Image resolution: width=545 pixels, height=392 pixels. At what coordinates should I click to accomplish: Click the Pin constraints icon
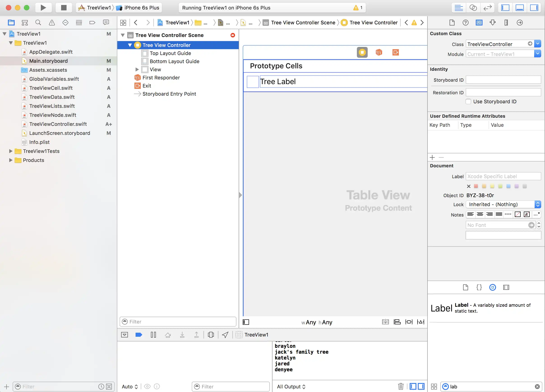click(x=409, y=322)
